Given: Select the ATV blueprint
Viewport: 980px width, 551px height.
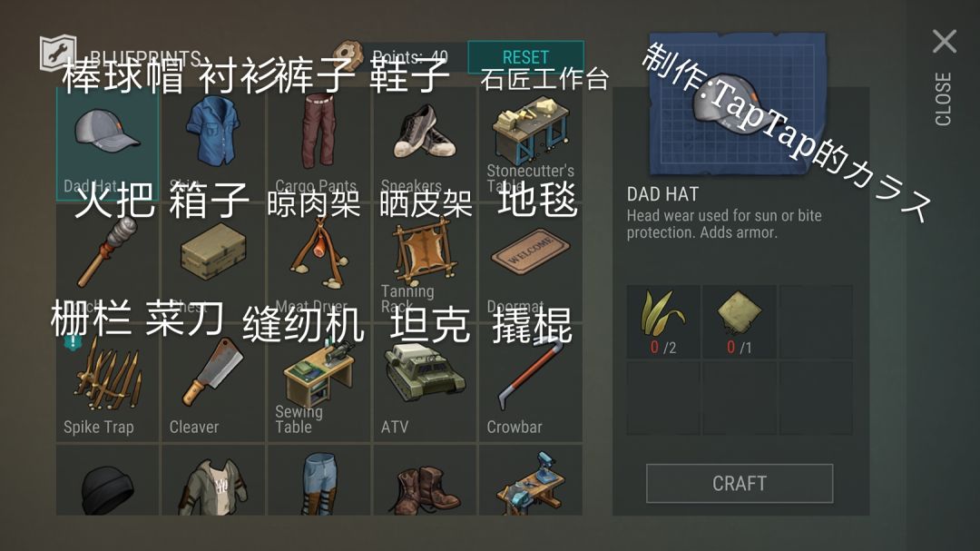Looking at the screenshot, I should tap(425, 382).
